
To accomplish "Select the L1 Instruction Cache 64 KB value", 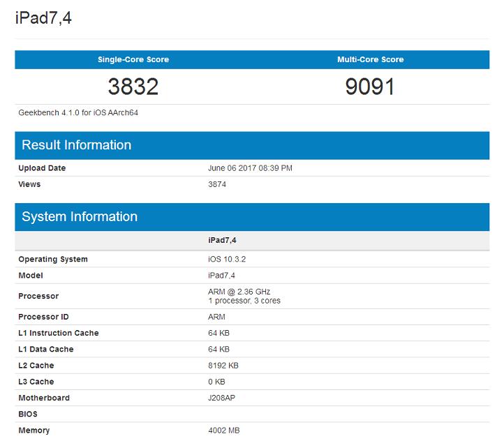I will point(218,333).
